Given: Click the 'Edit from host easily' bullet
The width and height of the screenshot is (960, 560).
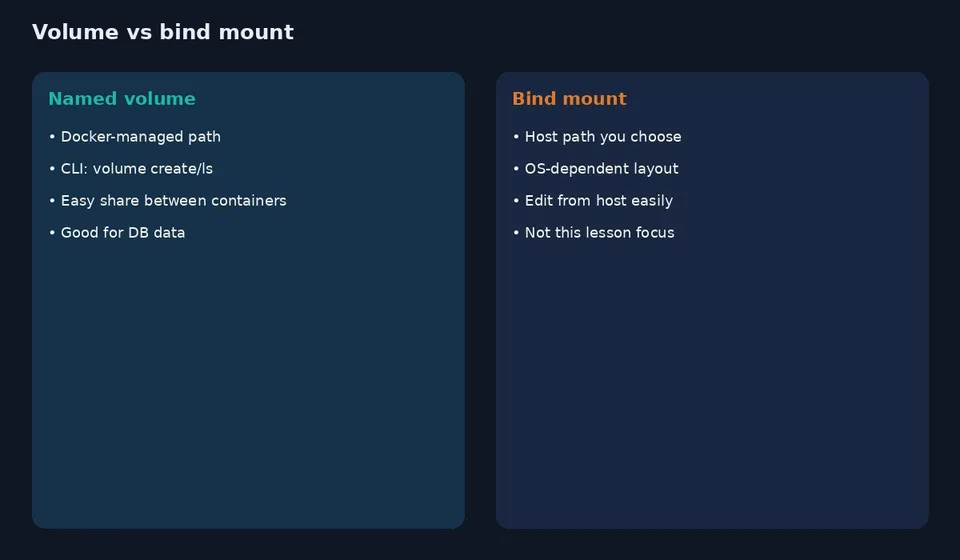Looking at the screenshot, I should click(x=593, y=201).
